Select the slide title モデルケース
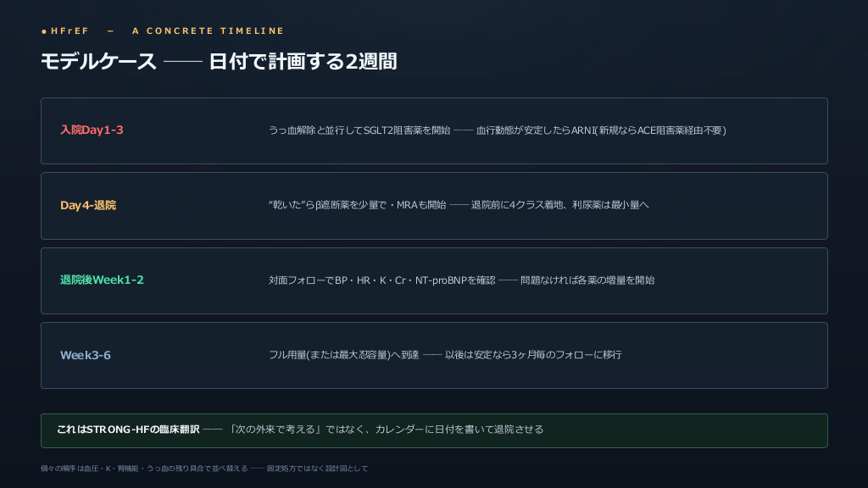 98,61
